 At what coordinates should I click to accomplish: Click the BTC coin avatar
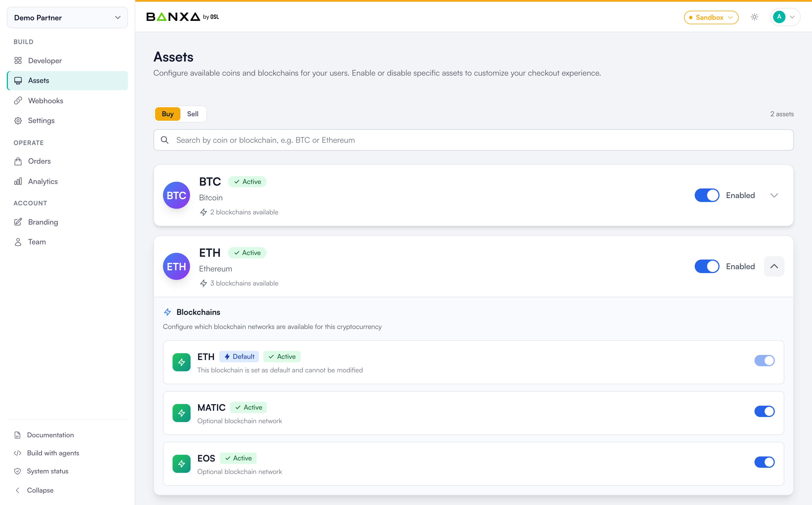176,195
